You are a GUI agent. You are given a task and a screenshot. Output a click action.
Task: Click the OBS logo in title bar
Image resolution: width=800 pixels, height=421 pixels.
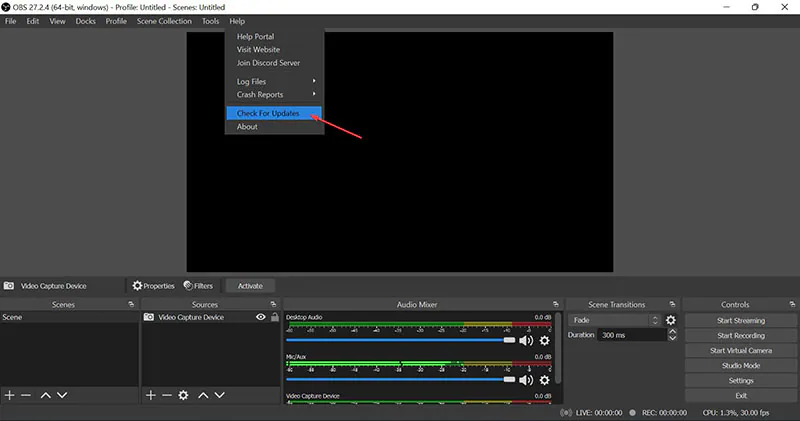(x=6, y=7)
